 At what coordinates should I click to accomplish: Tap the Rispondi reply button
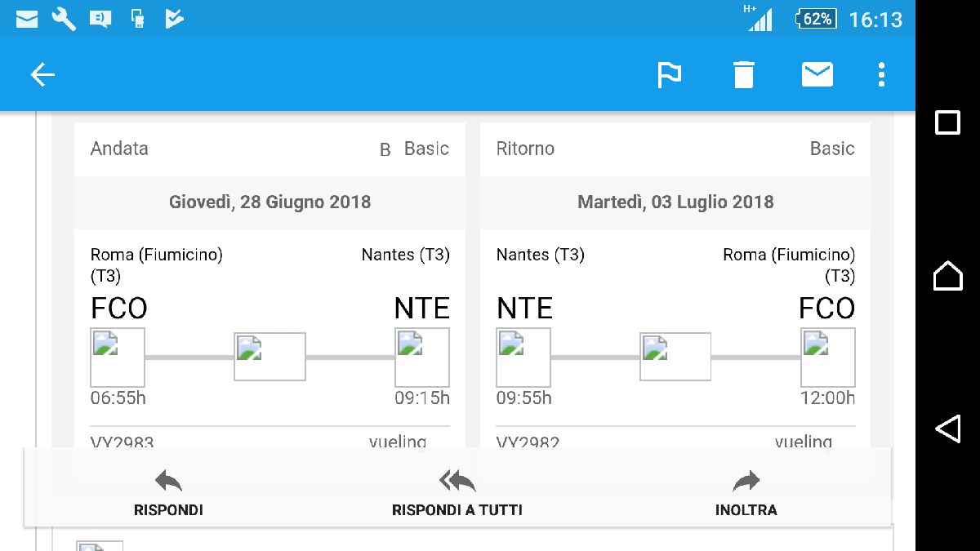168,493
